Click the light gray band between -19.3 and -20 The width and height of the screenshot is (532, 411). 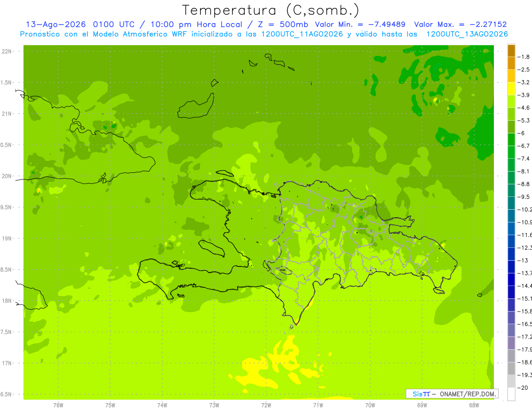point(511,381)
